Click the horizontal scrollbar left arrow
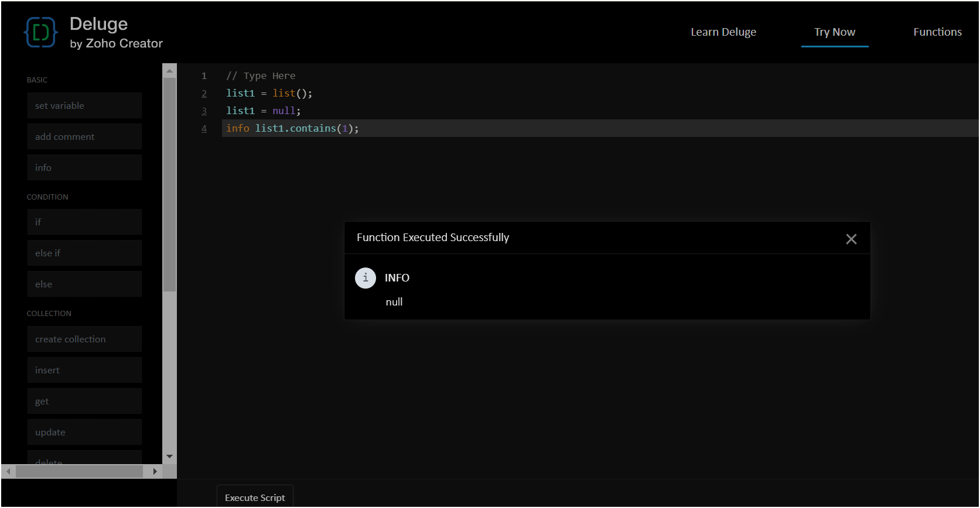The image size is (980, 508). (x=8, y=471)
